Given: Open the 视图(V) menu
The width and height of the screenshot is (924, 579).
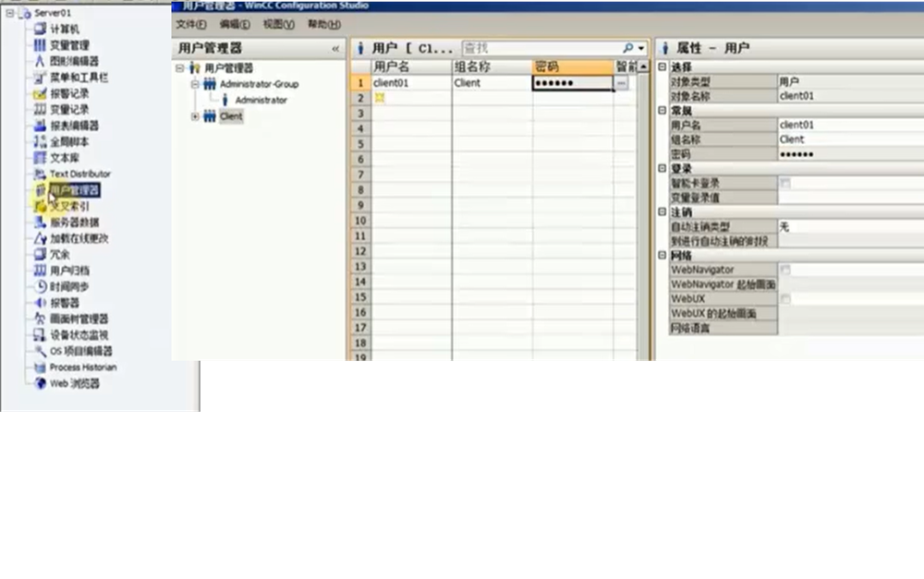Looking at the screenshot, I should click(x=278, y=24).
